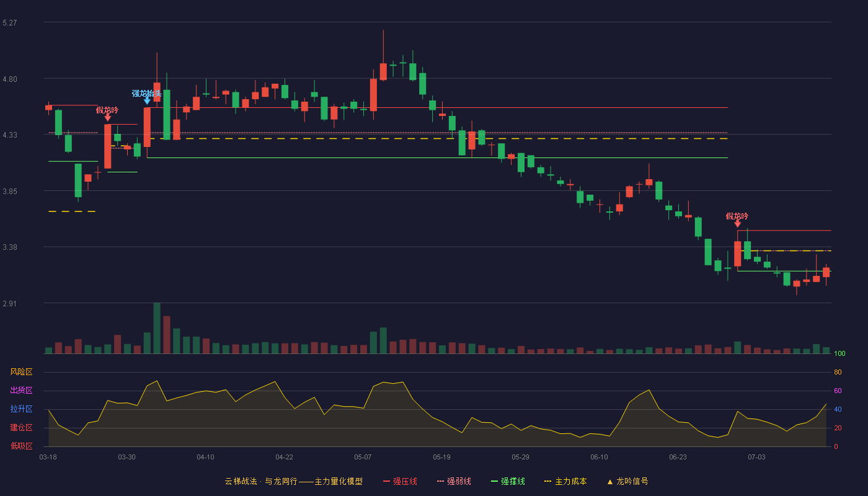Toggle the 主力成本 legend label
The height and width of the screenshot is (496, 868).
point(570,481)
